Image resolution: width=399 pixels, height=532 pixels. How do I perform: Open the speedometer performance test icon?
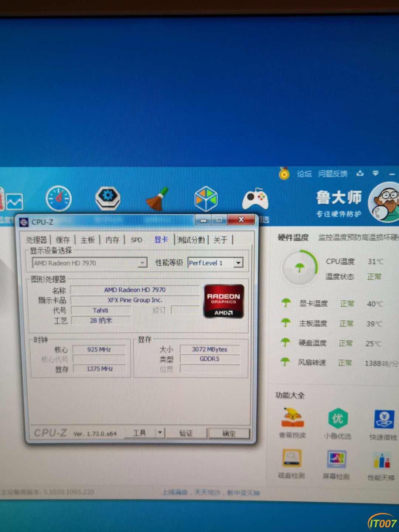(58, 198)
